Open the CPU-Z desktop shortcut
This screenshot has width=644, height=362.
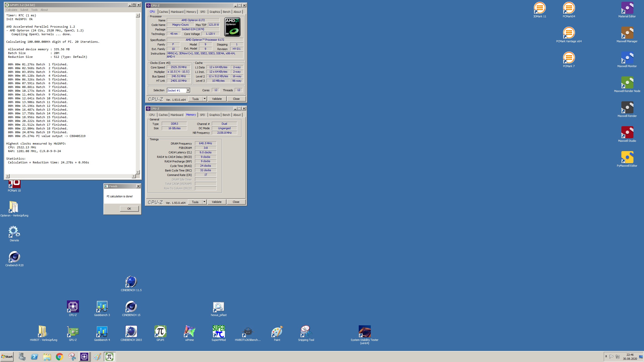73,308
